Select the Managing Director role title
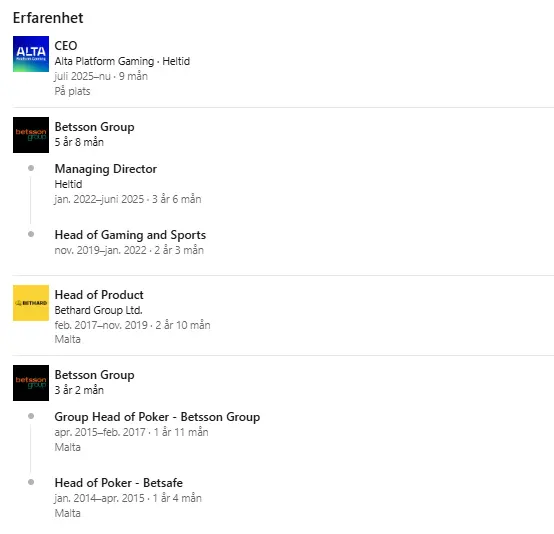The height and width of the screenshot is (534, 554). [106, 169]
